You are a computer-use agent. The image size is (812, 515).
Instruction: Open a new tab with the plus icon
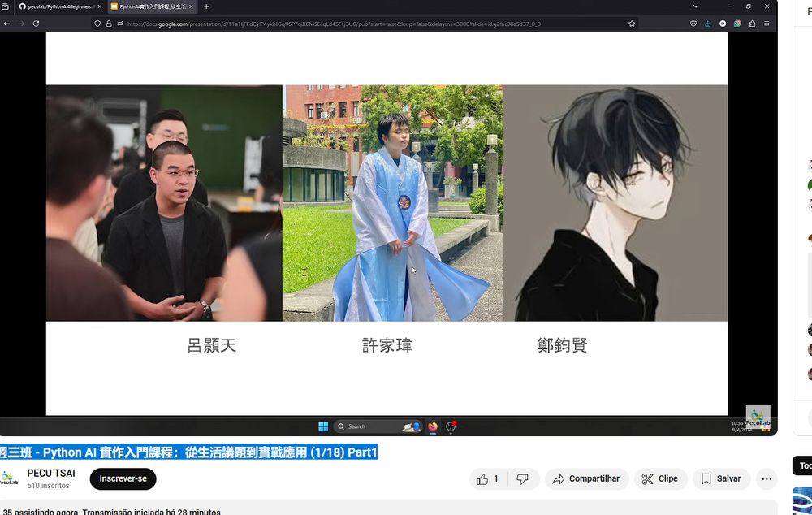pos(206,6)
